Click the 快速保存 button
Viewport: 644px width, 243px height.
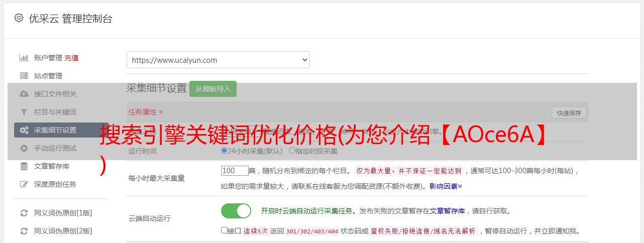pos(569,113)
